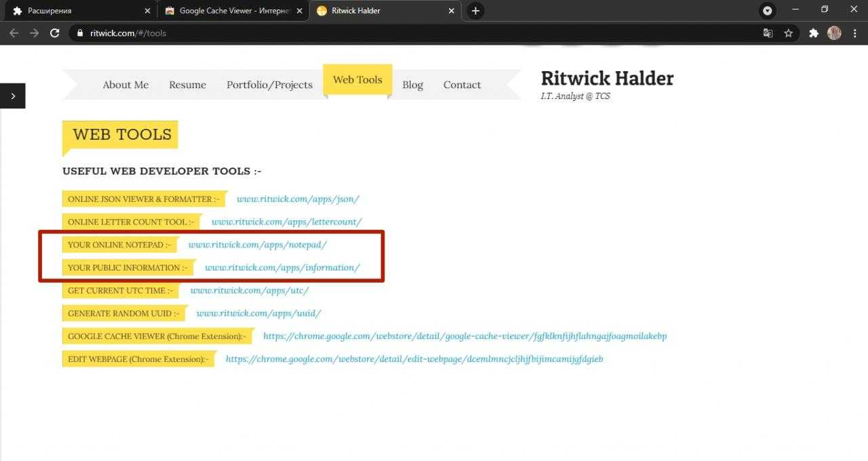Open the dropdown in the title bar
Viewport: 868px width, 461px height.
[767, 11]
